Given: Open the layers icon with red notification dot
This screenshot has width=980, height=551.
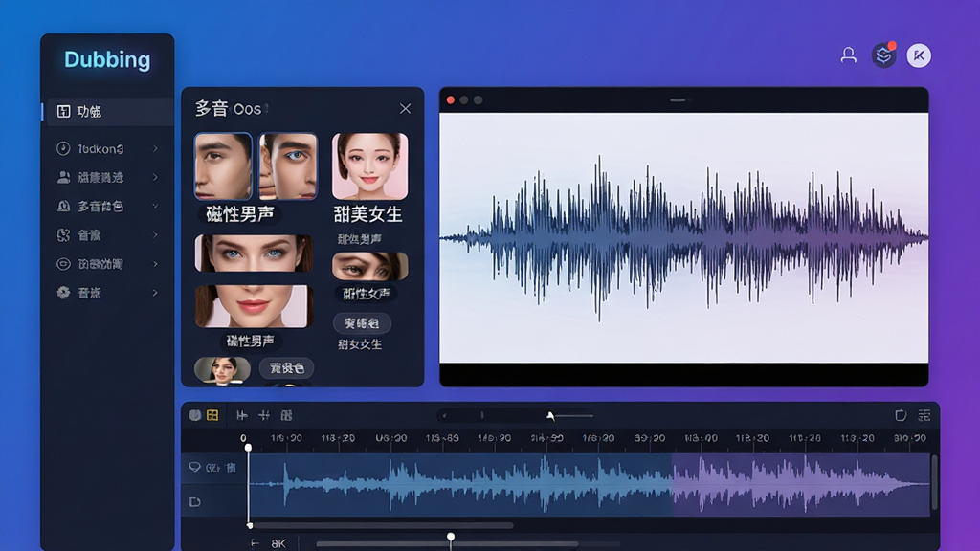Looking at the screenshot, I should pyautogui.click(x=883, y=55).
